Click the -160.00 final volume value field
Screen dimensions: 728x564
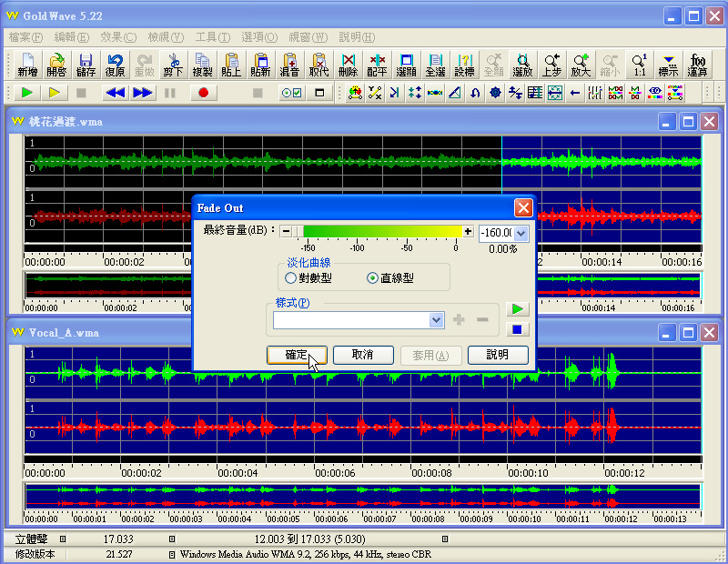pyautogui.click(x=496, y=233)
